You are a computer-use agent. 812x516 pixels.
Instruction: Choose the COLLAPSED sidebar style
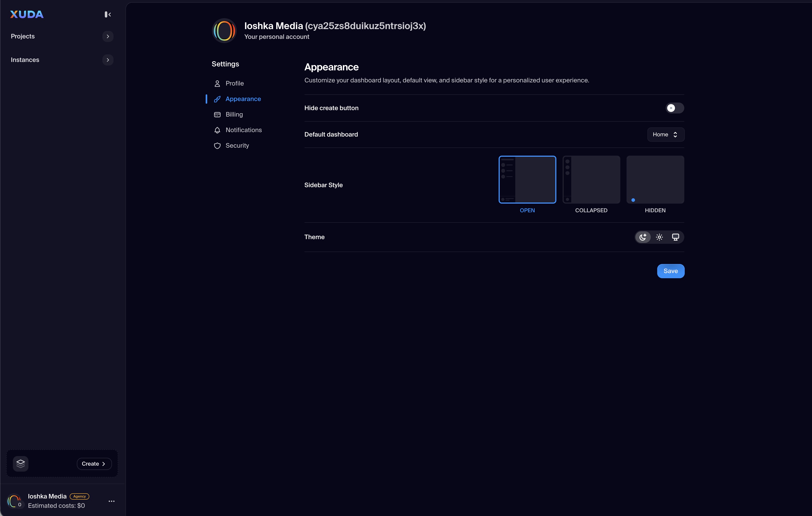591,180
